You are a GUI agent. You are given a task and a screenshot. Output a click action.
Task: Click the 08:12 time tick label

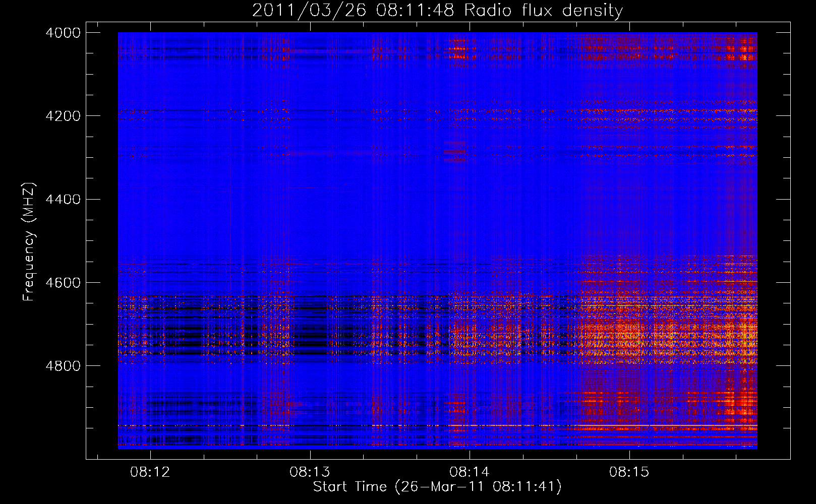(x=150, y=472)
